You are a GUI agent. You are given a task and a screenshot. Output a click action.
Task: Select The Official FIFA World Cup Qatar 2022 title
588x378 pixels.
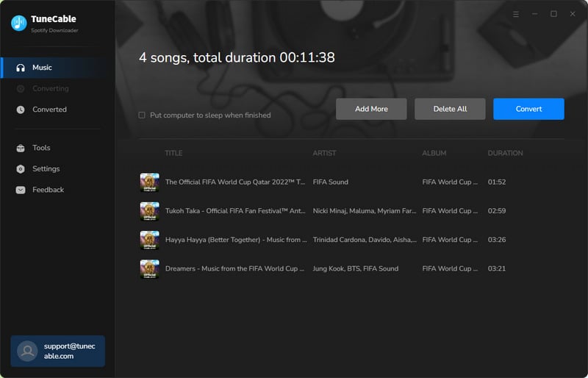(235, 182)
